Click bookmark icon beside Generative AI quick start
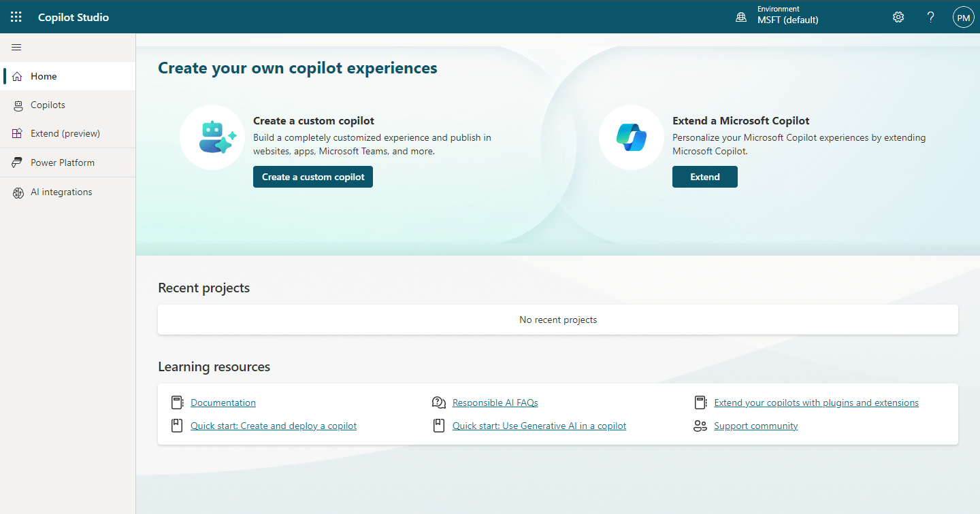 tap(439, 426)
